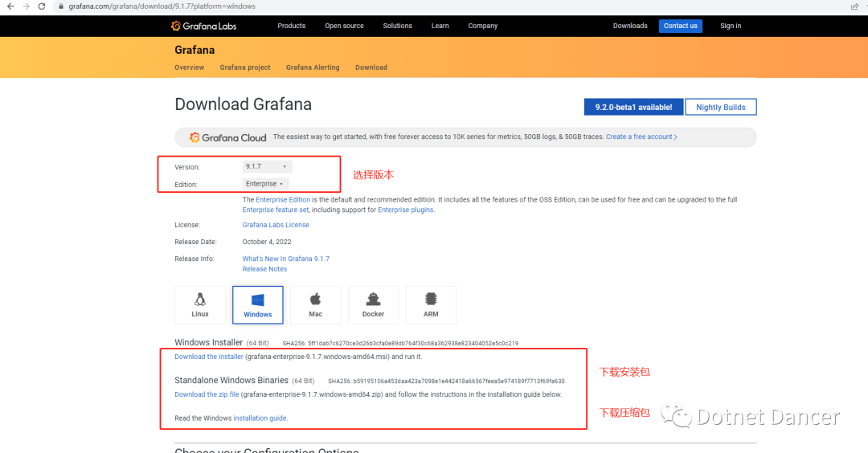
Task: Open the Products menu
Action: point(291,26)
